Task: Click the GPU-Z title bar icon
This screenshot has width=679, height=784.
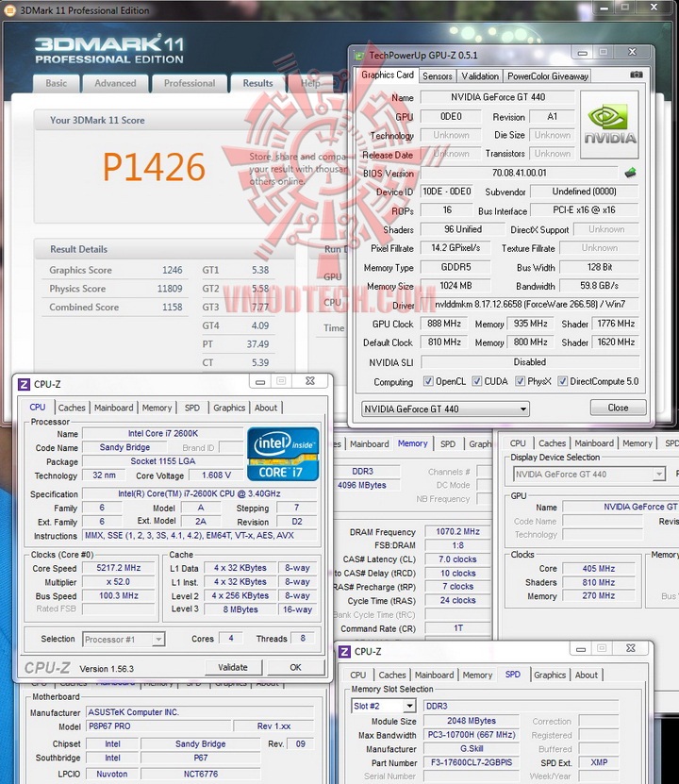Action: point(359,55)
